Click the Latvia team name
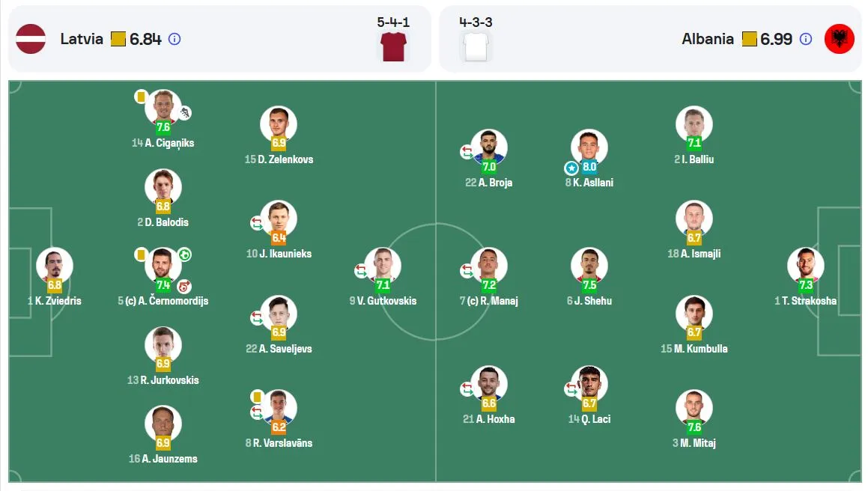Screen dimensions: 868x491 pos(82,40)
